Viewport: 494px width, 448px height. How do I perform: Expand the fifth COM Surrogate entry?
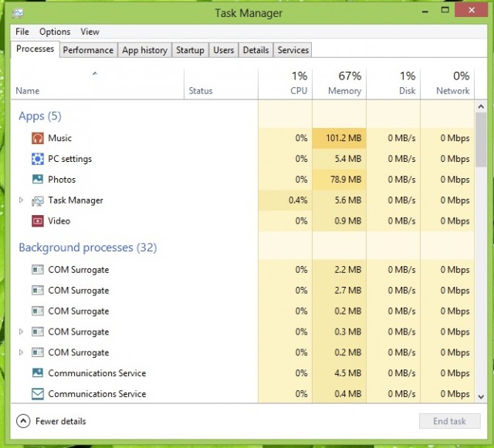tap(22, 352)
